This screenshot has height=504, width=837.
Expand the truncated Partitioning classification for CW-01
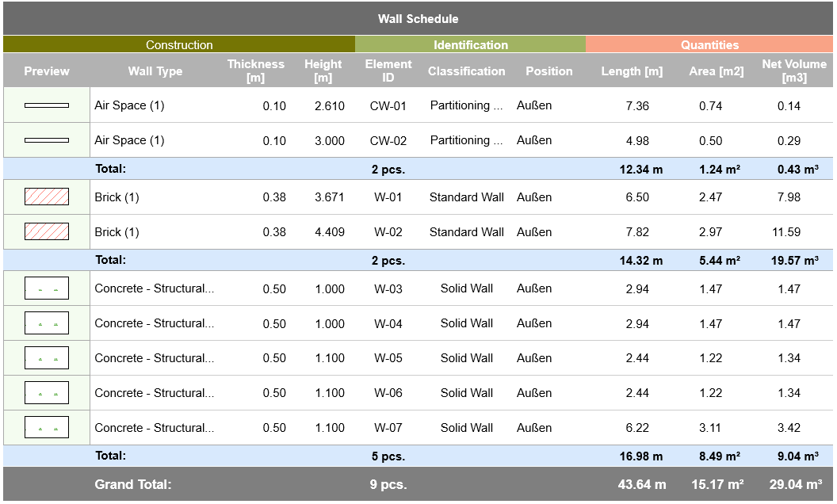pos(466,105)
